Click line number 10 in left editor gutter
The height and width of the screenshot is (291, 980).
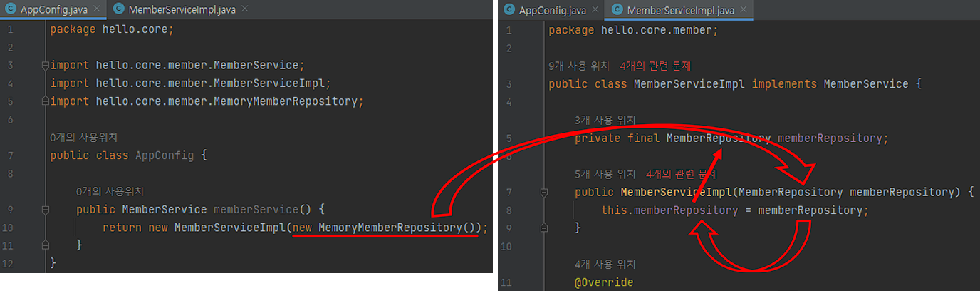[9, 228]
